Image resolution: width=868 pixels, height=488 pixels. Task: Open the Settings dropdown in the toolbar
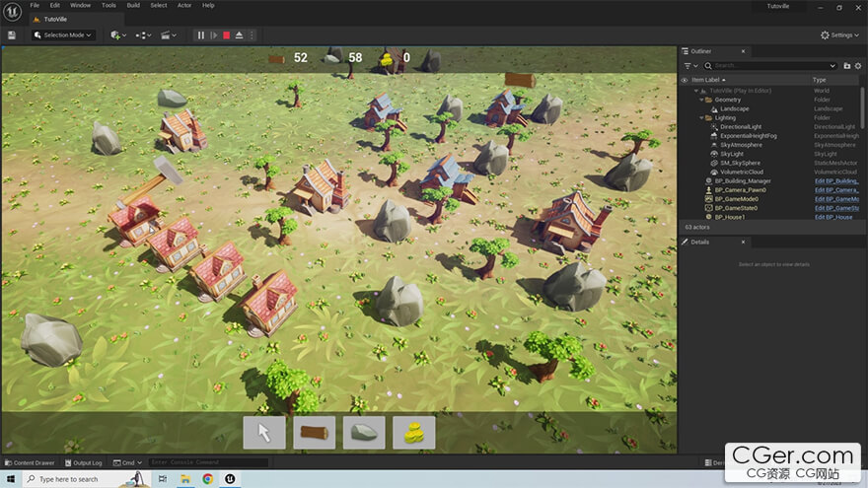[839, 35]
